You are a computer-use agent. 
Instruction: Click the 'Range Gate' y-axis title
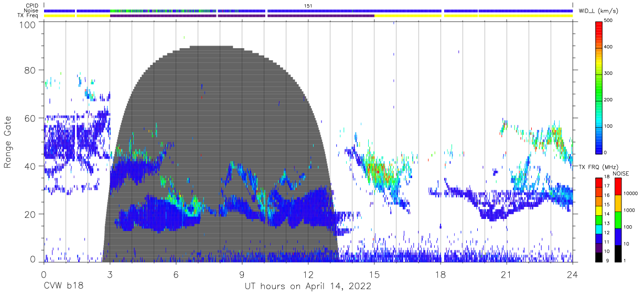(8, 142)
